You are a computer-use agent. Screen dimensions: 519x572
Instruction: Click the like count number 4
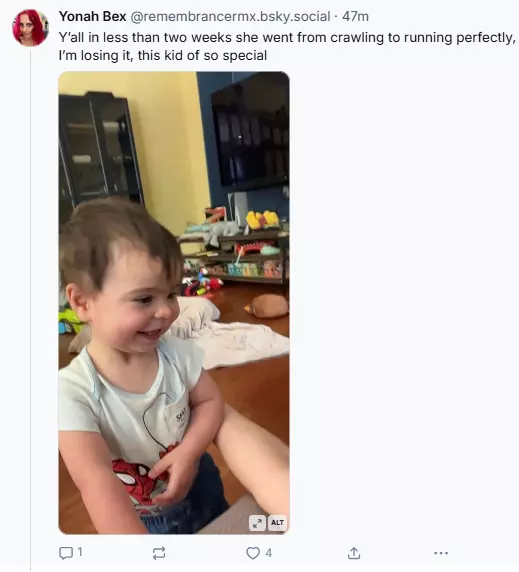click(268, 553)
